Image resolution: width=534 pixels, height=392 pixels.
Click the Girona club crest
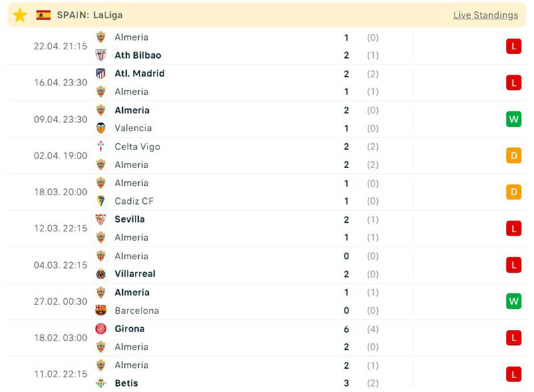pos(101,329)
